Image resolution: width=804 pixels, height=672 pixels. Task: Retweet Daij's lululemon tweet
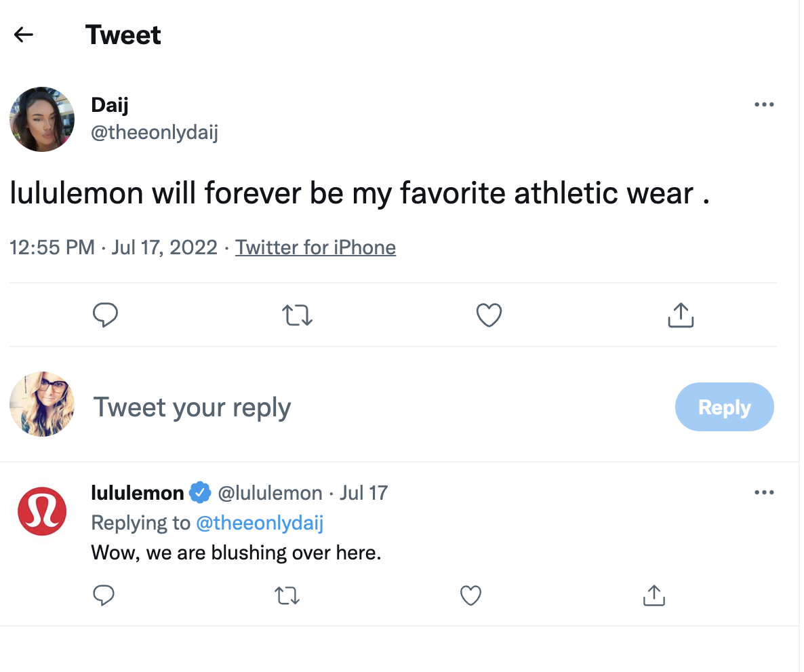(x=297, y=315)
